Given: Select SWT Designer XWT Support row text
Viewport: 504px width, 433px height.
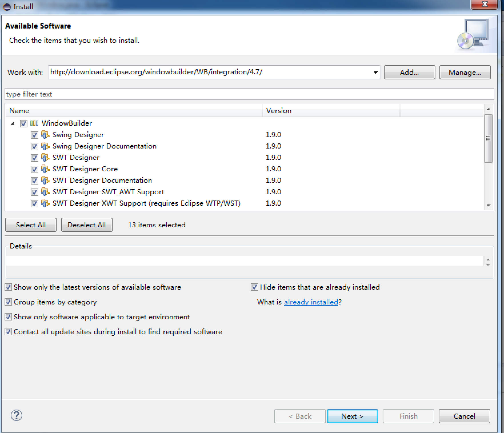Looking at the screenshot, I should click(147, 203).
